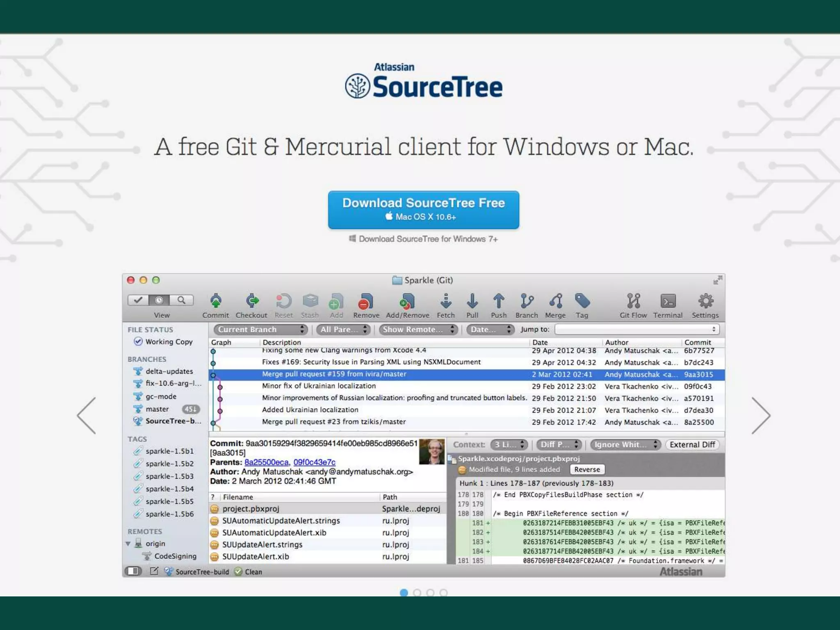
Task: Click the Jump to input field
Action: (637, 329)
